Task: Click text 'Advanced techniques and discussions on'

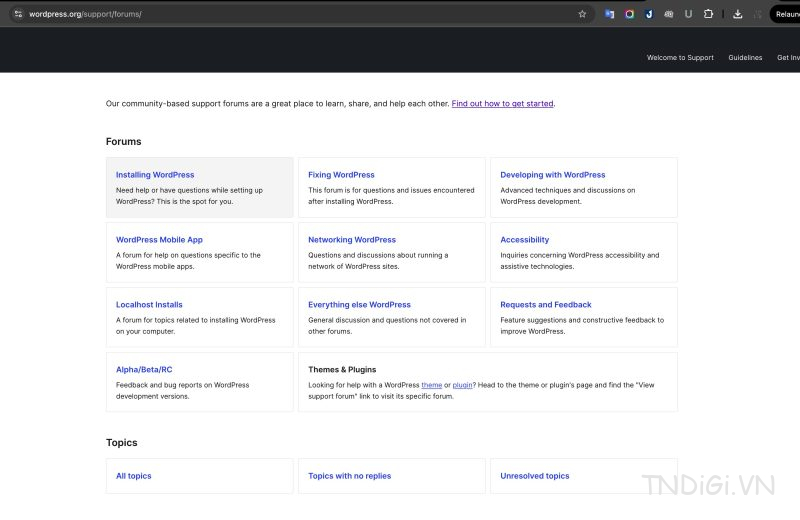Action: click(567, 190)
